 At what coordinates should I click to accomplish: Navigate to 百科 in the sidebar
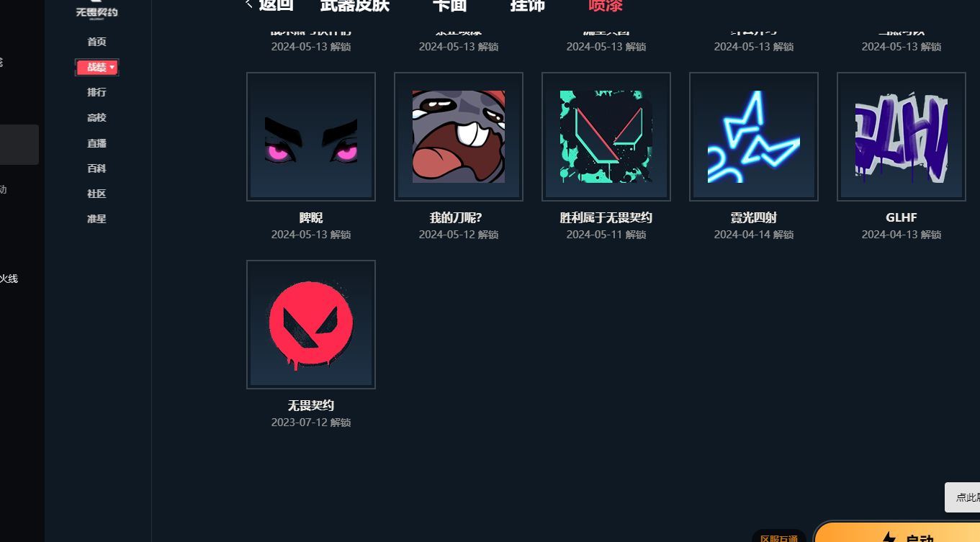coord(96,168)
